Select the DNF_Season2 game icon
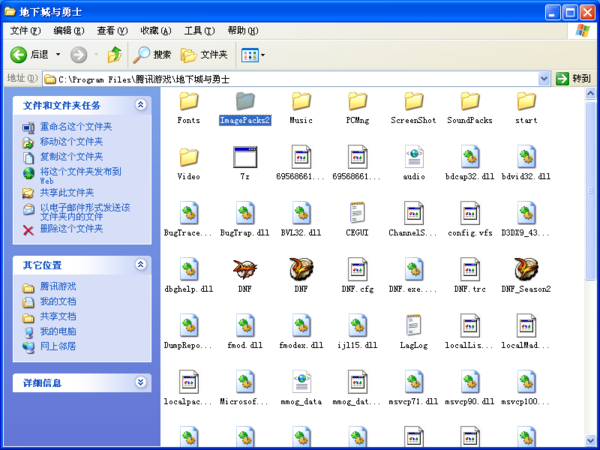This screenshot has height=450, width=600. click(x=526, y=270)
